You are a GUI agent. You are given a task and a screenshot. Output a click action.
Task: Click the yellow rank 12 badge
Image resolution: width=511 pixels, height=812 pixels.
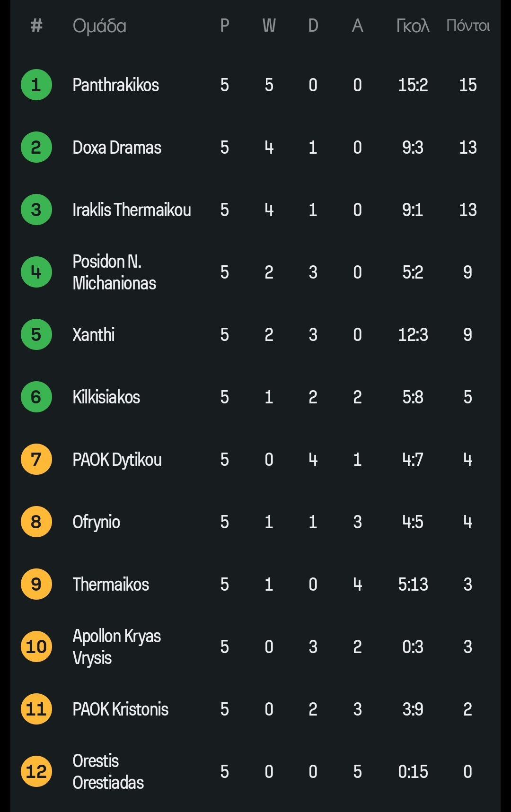36,772
